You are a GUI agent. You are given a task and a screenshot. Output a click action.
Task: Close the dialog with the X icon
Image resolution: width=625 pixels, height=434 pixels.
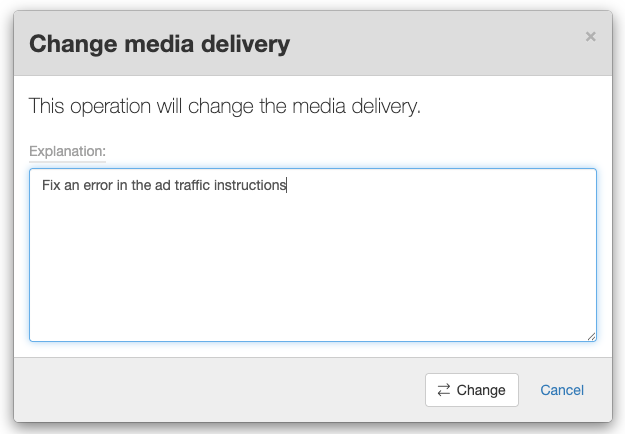[590, 37]
